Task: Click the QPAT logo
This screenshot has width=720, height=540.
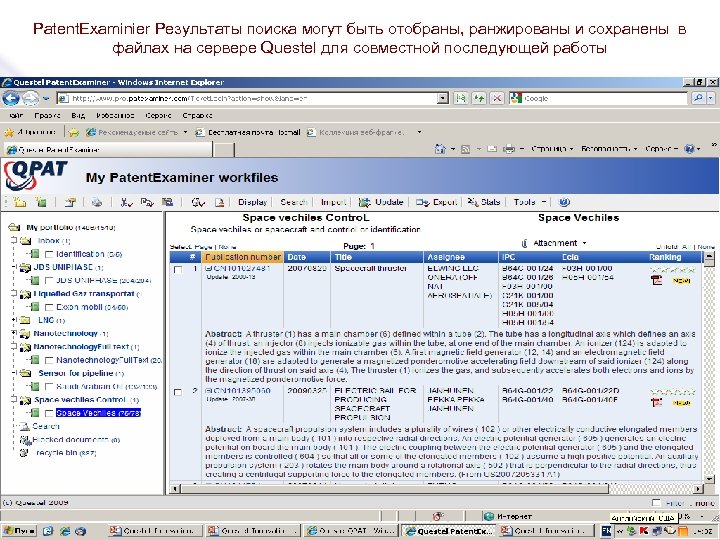Action: (x=36, y=175)
